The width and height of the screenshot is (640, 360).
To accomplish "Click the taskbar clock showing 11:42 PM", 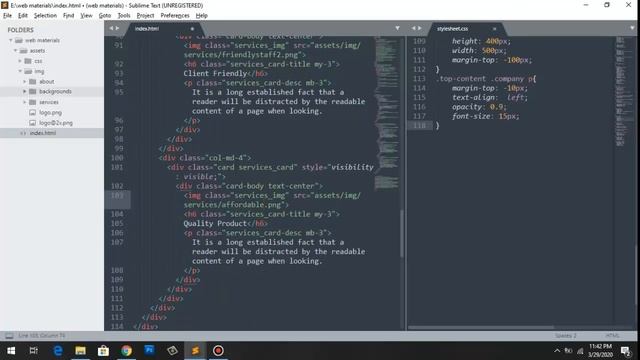I will (x=600, y=351).
